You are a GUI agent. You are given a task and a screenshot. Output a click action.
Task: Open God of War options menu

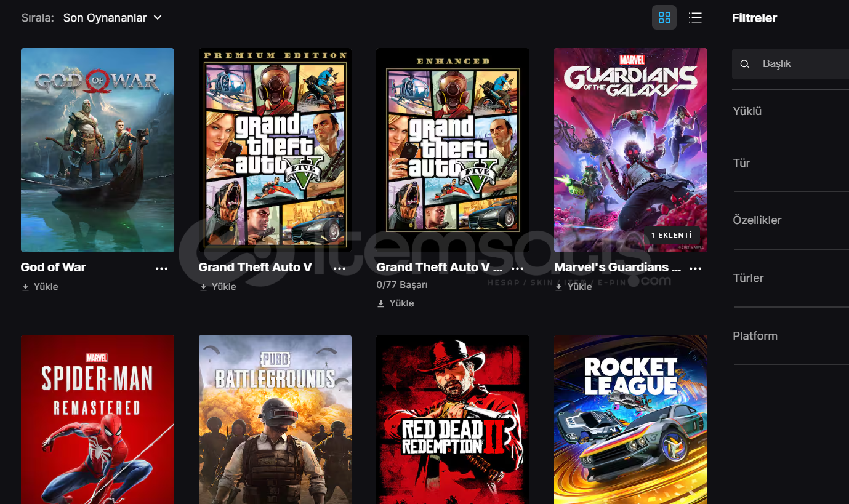pos(162,268)
